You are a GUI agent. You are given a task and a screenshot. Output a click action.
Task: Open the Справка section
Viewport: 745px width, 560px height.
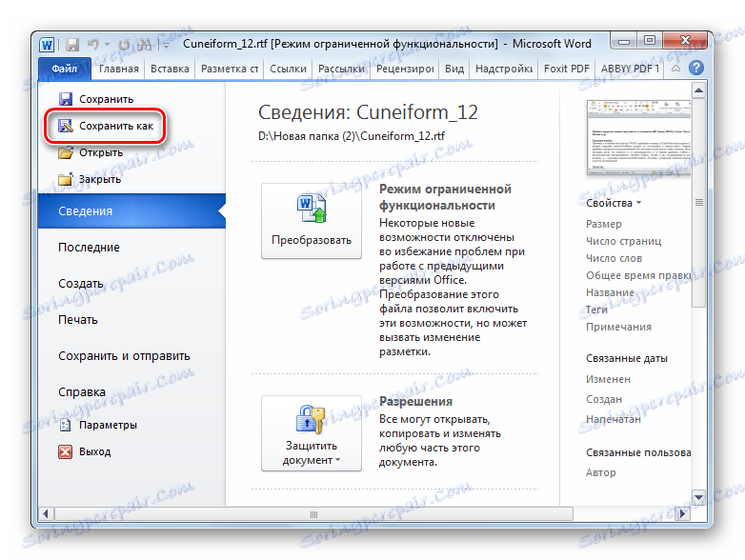point(82,391)
